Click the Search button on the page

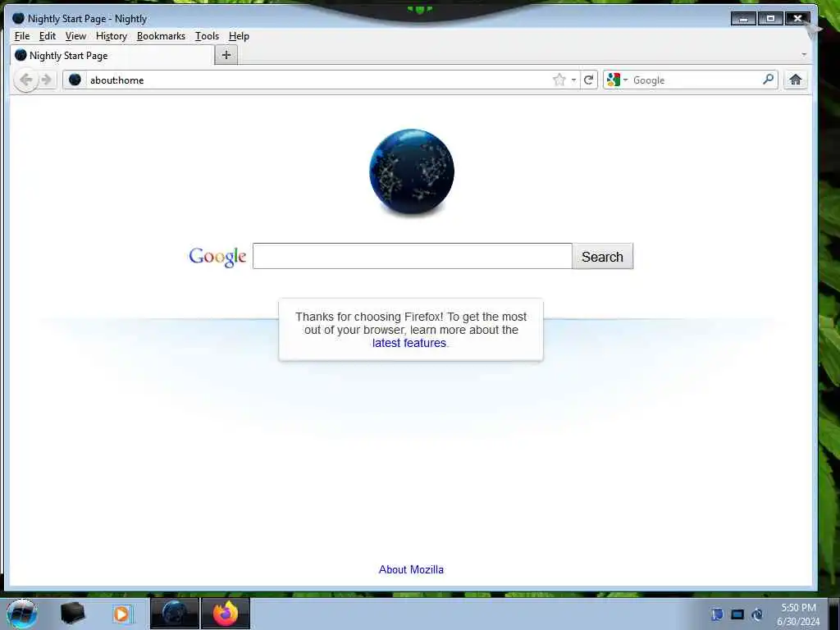tap(602, 257)
